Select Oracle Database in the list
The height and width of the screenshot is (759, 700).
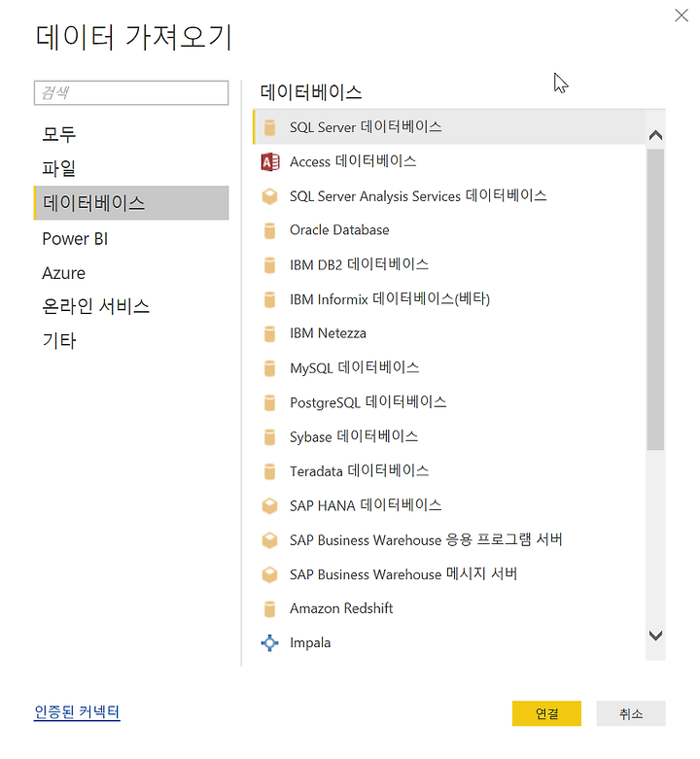point(449,230)
